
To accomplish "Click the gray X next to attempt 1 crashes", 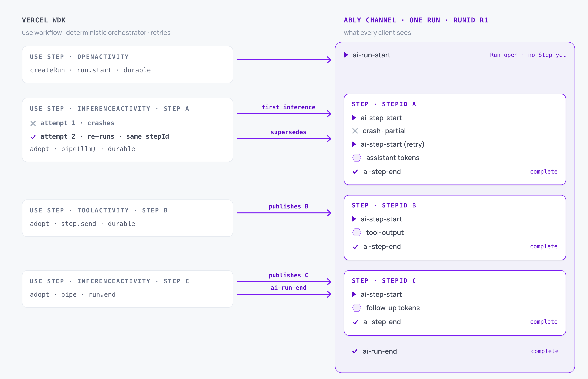I will pyautogui.click(x=33, y=123).
